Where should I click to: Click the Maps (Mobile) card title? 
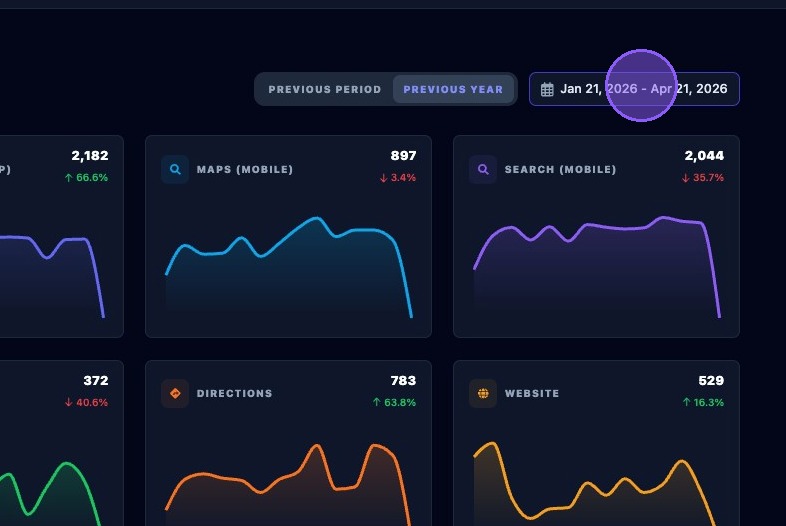pyautogui.click(x=245, y=169)
